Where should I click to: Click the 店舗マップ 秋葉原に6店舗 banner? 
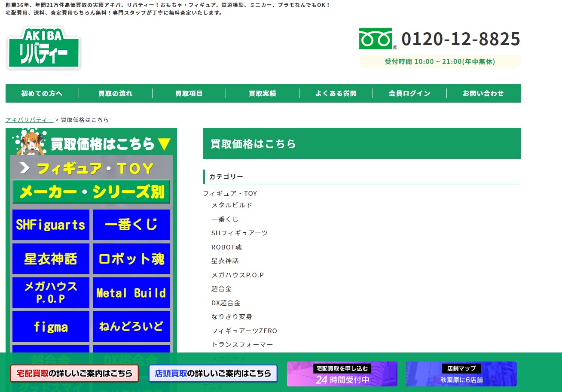coord(461,374)
